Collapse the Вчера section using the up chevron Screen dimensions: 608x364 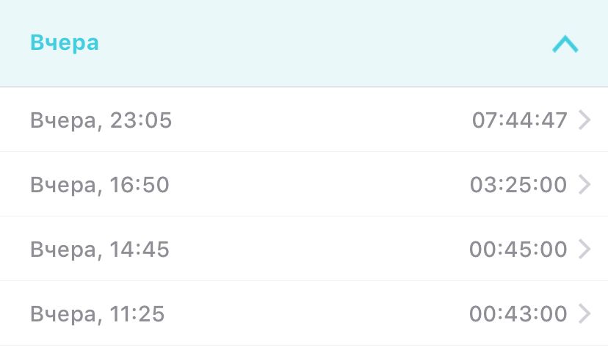565,45
